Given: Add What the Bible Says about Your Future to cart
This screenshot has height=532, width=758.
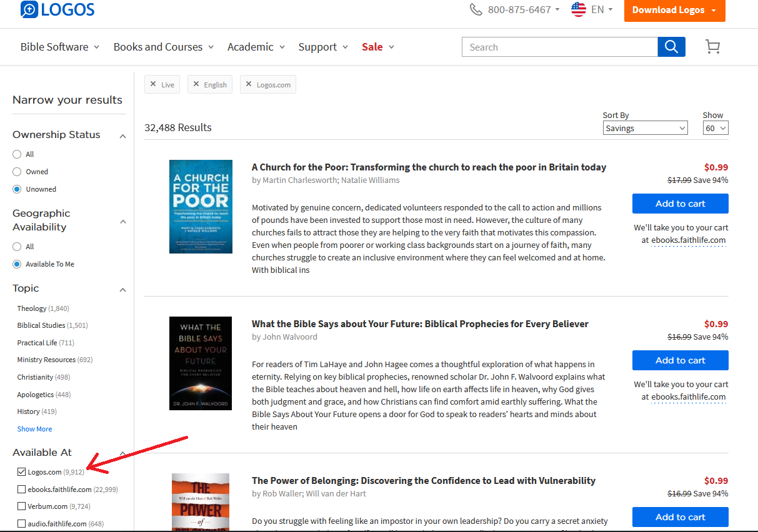Looking at the screenshot, I should click(x=681, y=360).
